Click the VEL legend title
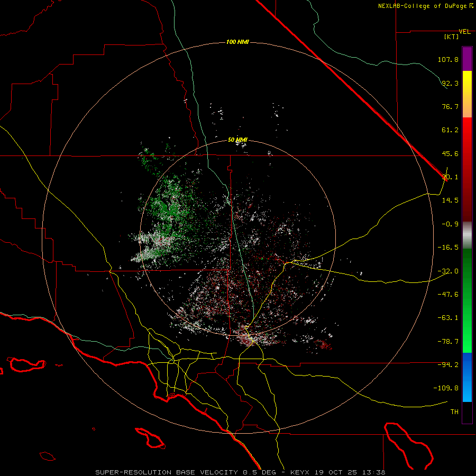The height and width of the screenshot is (476, 476). click(x=464, y=32)
